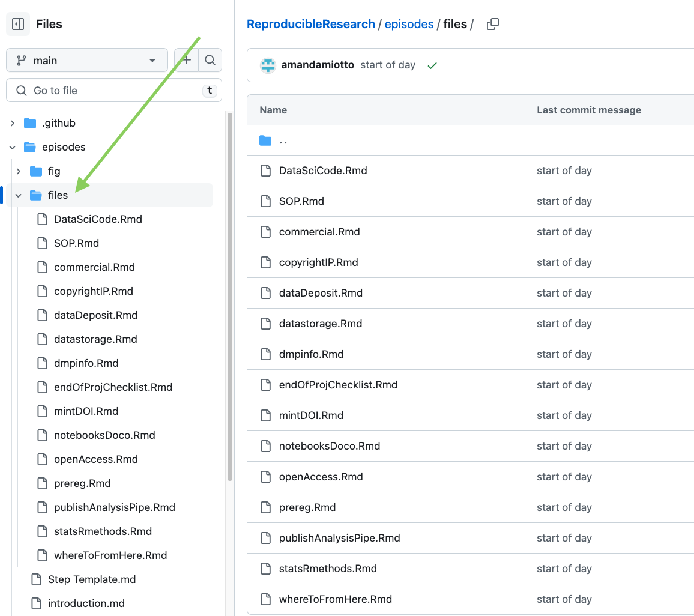Screen dimensions: 694x616
Task: Go to the episodes breadcrumb link
Action: tap(409, 24)
